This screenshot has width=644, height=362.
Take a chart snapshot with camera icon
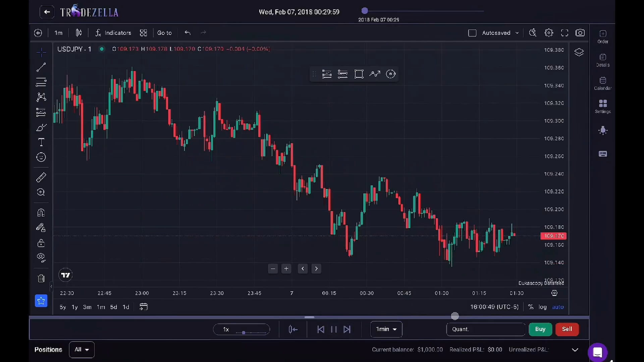point(580,33)
